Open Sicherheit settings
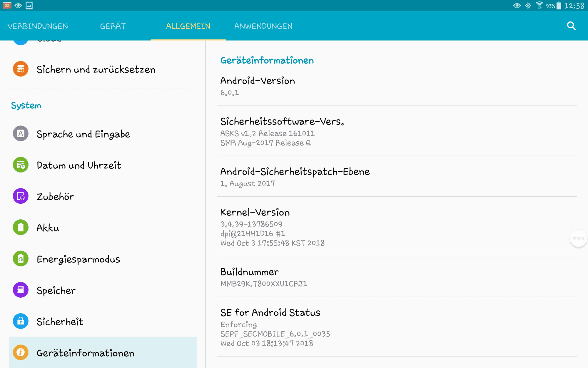 (x=103, y=321)
